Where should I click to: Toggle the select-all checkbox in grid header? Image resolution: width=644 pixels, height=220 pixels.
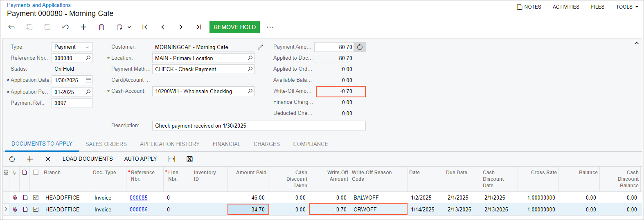click(x=36, y=172)
